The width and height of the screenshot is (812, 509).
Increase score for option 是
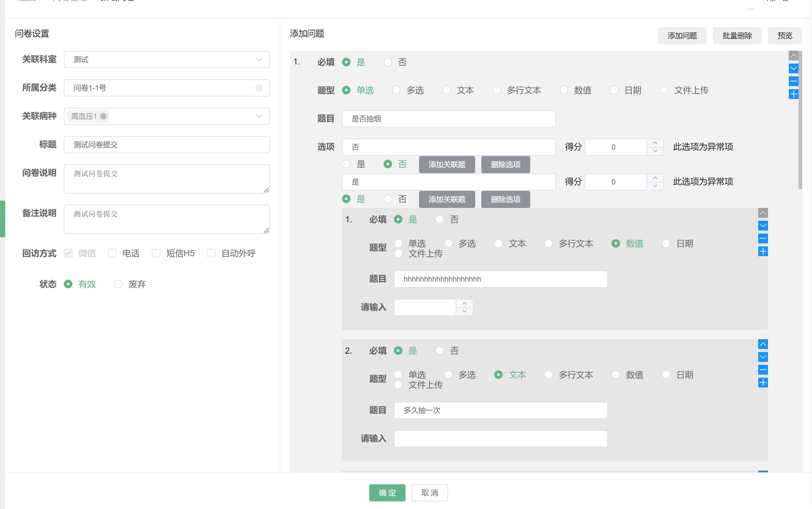click(655, 178)
